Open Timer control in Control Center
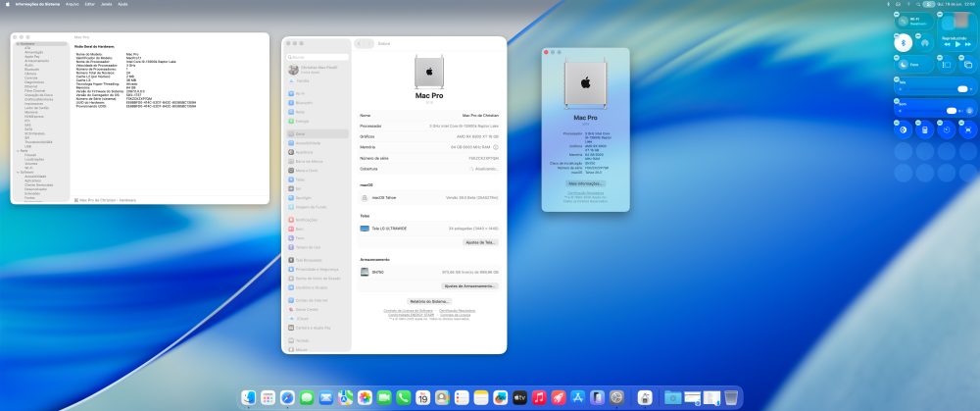 [947, 129]
